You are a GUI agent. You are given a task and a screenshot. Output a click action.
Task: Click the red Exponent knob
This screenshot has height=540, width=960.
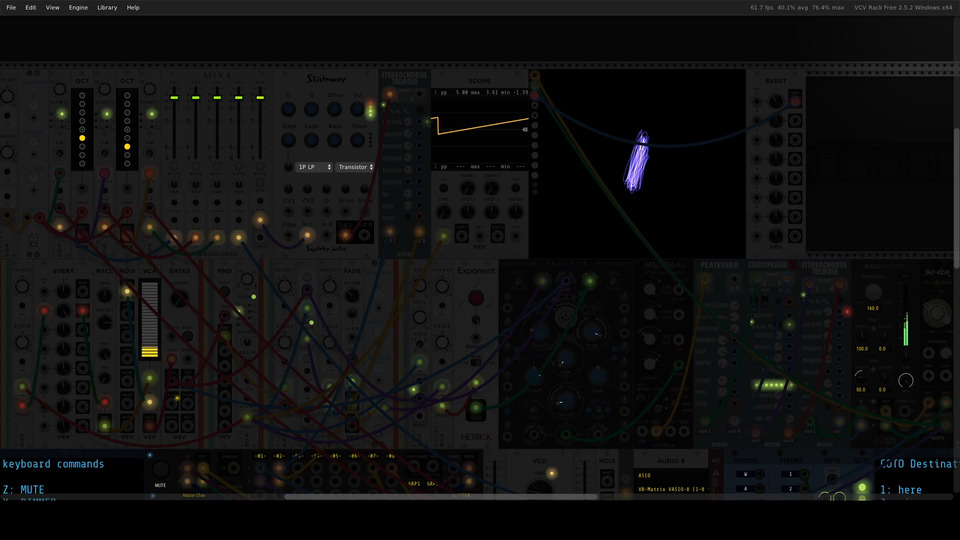coord(476,298)
